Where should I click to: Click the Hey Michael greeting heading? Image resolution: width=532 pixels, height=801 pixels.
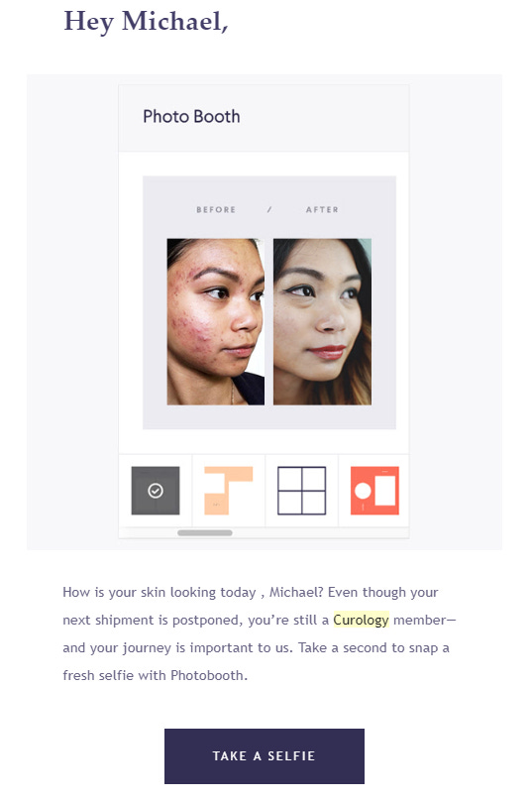point(146,22)
